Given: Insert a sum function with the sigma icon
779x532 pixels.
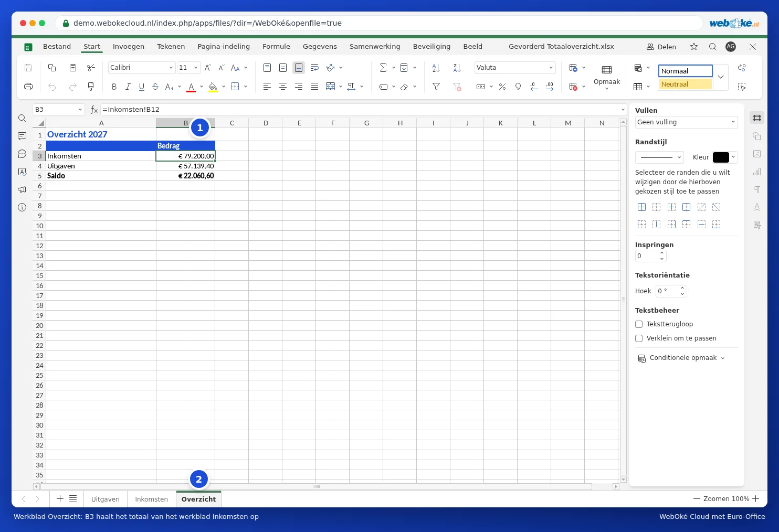Looking at the screenshot, I should pos(383,68).
